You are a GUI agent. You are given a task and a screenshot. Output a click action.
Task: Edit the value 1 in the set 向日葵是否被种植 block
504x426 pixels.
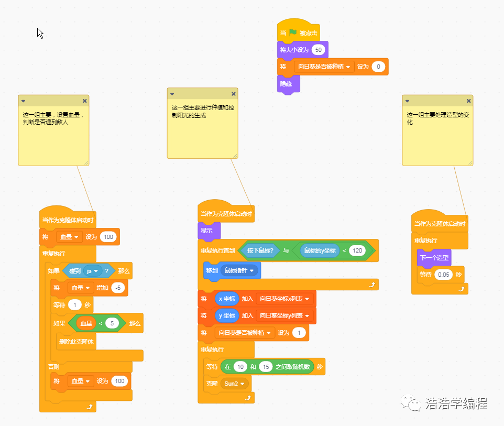[x=299, y=333]
